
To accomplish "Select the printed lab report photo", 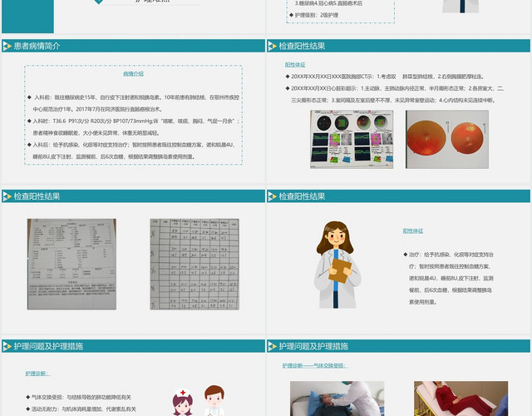I will point(71,265).
